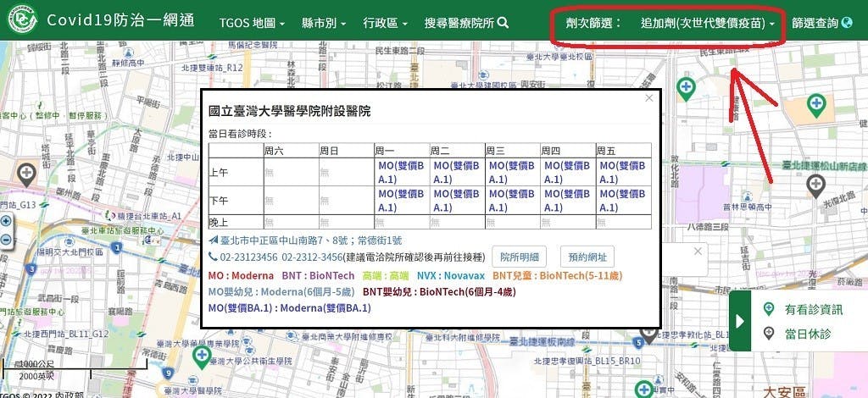Close the small popup behind the hospital window

point(698,251)
